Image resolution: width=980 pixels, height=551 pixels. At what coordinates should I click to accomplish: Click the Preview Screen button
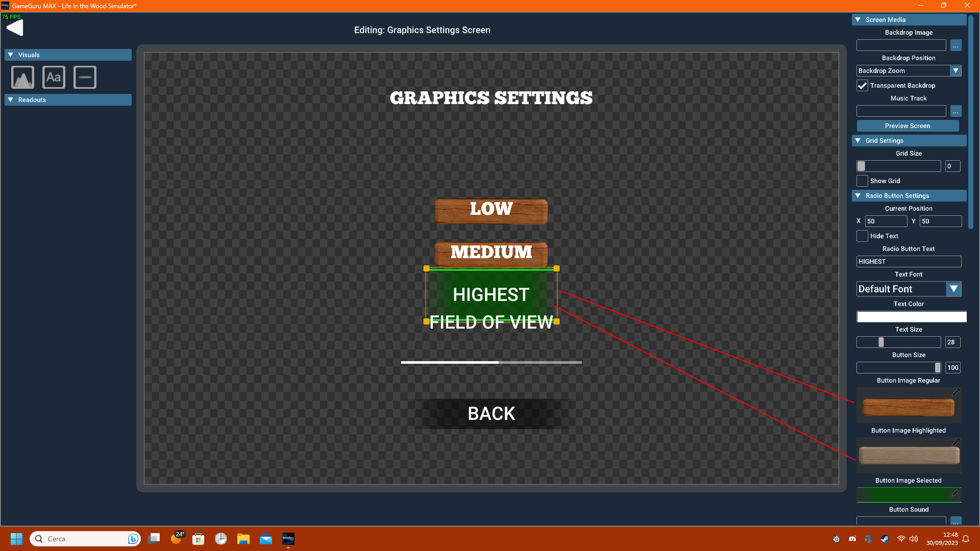(x=908, y=126)
